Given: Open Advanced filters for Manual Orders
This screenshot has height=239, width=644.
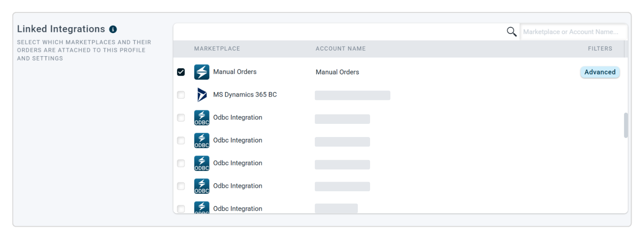Looking at the screenshot, I should pos(600,72).
